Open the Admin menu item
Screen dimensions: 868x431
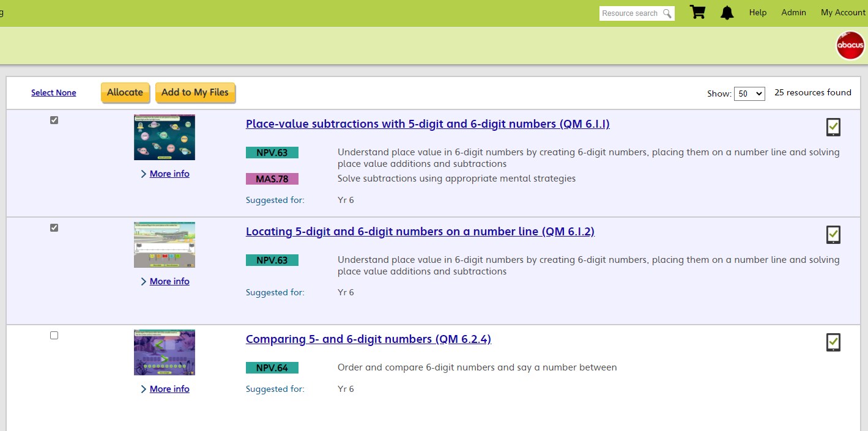point(793,12)
